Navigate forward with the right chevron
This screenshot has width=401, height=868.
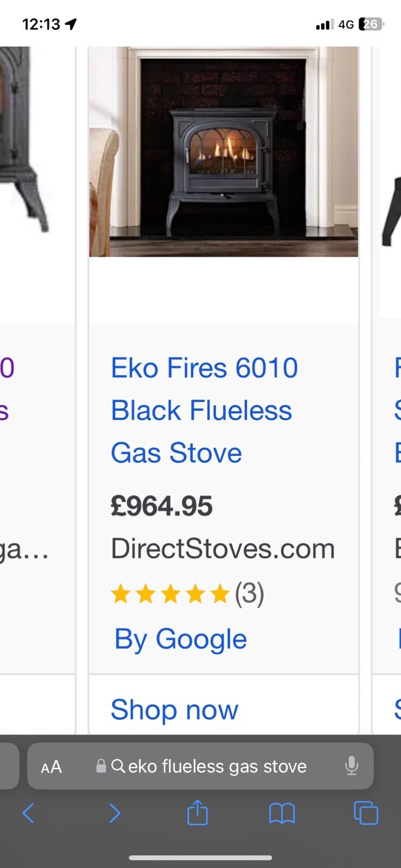pos(114,813)
